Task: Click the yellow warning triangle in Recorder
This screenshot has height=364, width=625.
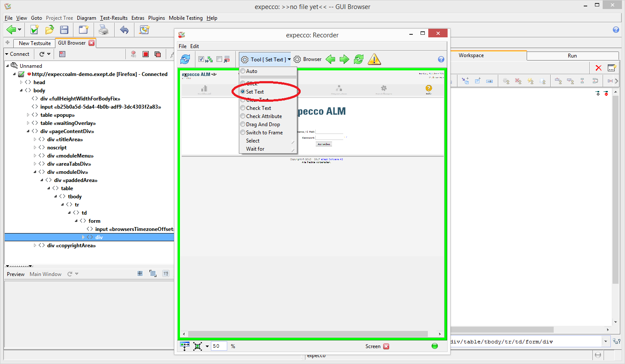Action: [x=374, y=59]
